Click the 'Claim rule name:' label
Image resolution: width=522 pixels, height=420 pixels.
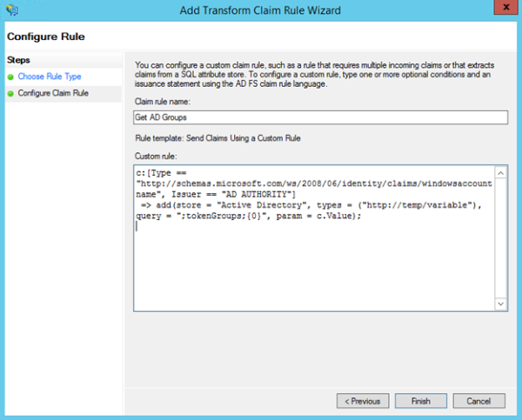coord(163,102)
